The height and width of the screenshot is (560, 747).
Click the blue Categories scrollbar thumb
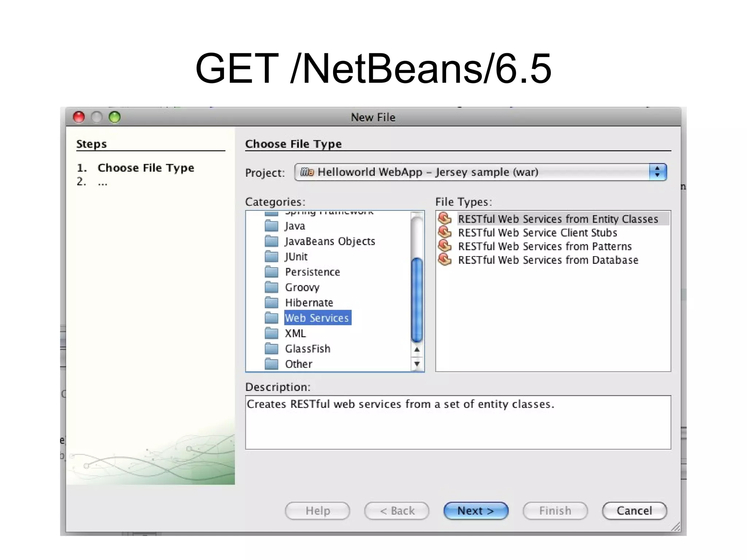[x=417, y=299]
